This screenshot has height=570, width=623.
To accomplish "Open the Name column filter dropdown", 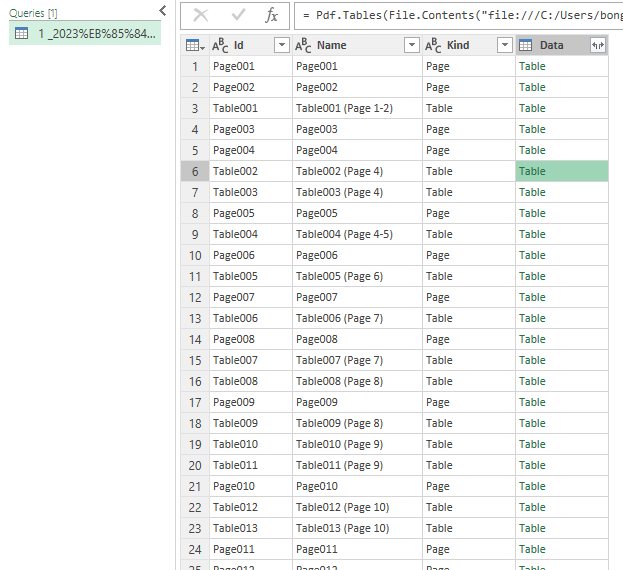I will tap(412, 45).
